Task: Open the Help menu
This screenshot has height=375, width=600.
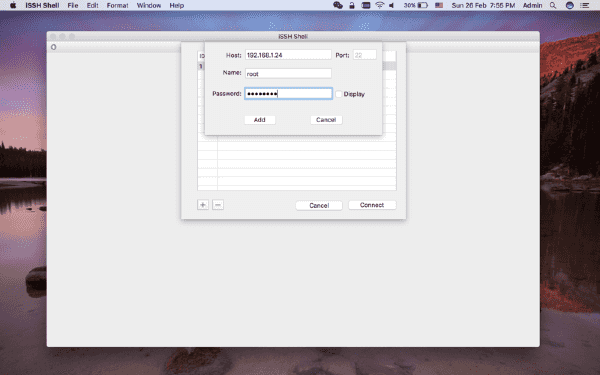Action: 177,5
